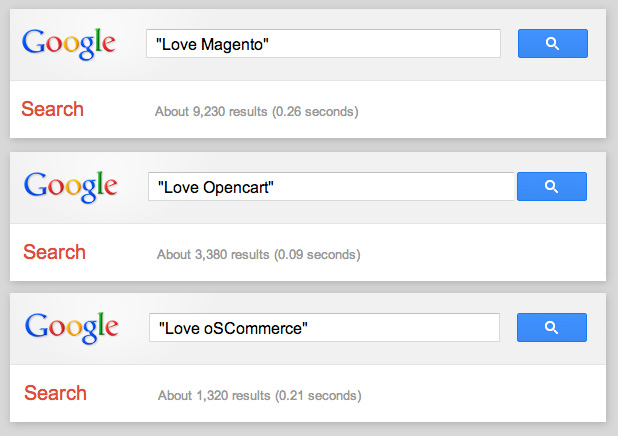The width and height of the screenshot is (618, 436).
Task: Click the "(0.26 seconds)" timing text
Action: click(315, 111)
